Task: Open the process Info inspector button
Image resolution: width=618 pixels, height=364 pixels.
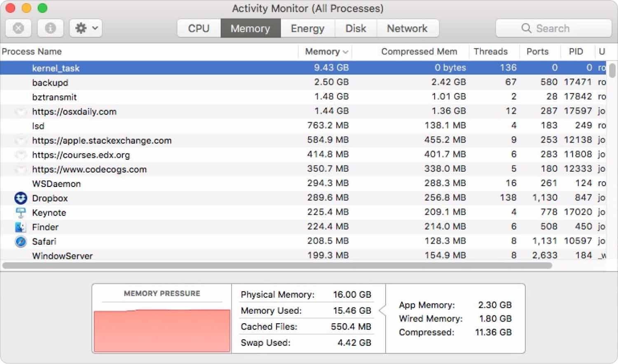Action: tap(50, 28)
